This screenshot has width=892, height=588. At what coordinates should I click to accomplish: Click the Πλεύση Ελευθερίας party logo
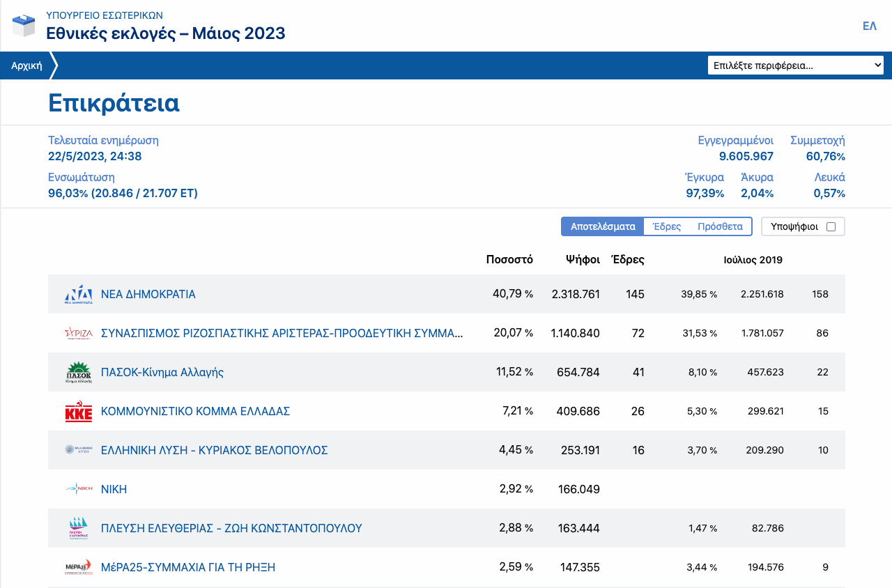[79, 528]
